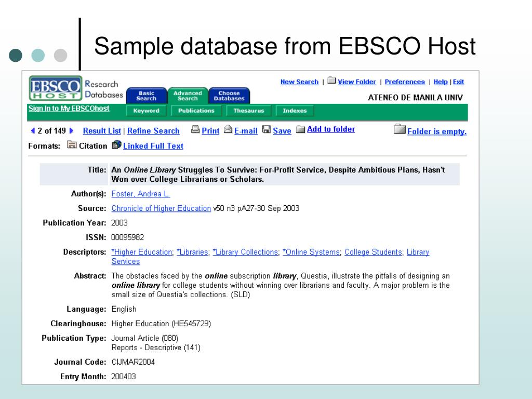Click the Journal Code CIJMAR2004
The width and height of the screenshot is (532, 399).
133,362
